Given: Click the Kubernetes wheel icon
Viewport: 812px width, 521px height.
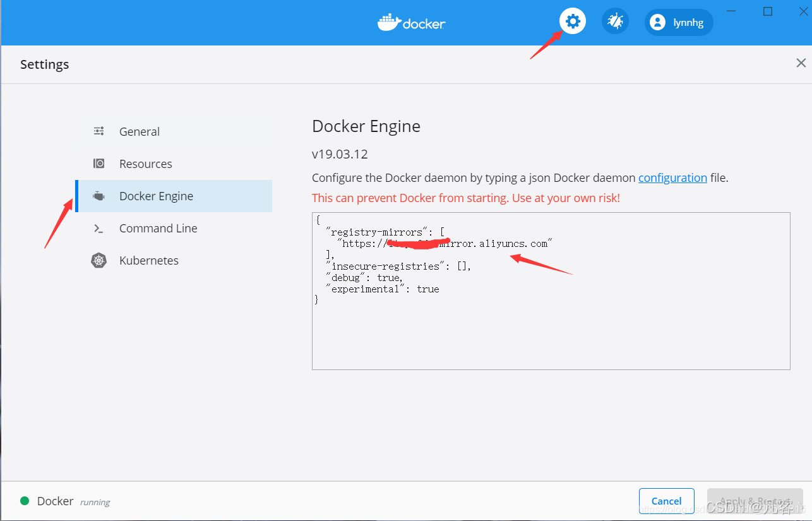Looking at the screenshot, I should [99, 260].
